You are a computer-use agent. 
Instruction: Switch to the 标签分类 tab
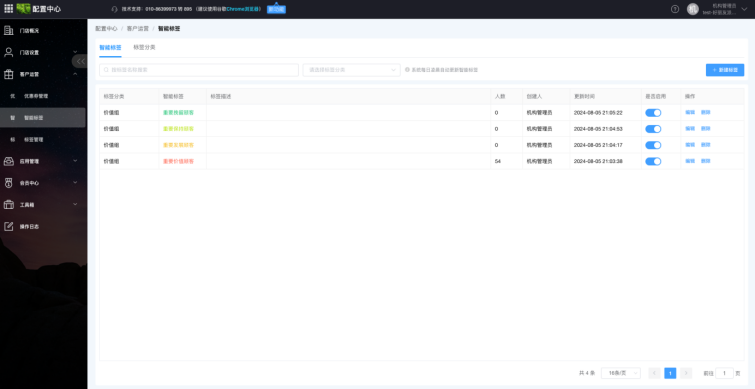[144, 48]
